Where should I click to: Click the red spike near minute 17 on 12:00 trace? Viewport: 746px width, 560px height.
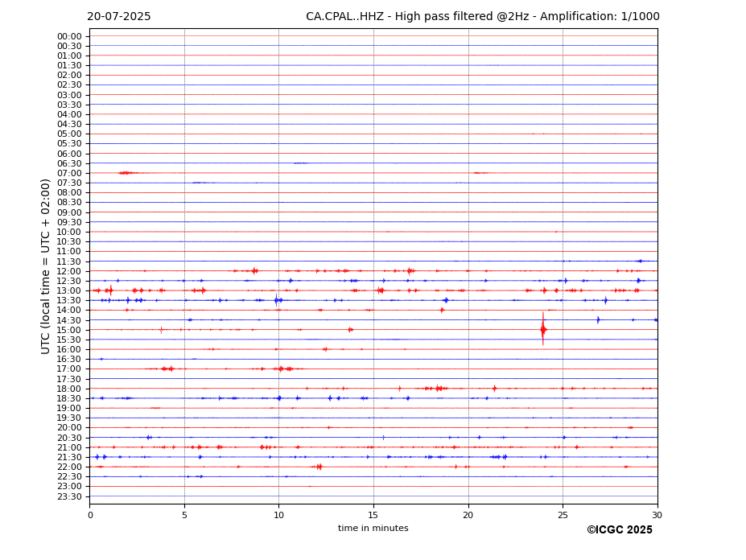(410, 271)
